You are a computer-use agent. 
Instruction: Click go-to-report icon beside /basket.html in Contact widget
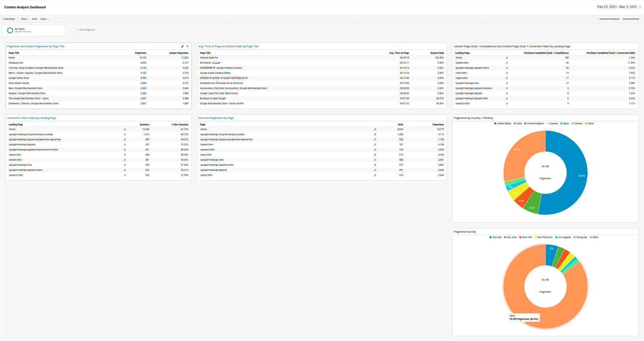[x=507, y=63]
